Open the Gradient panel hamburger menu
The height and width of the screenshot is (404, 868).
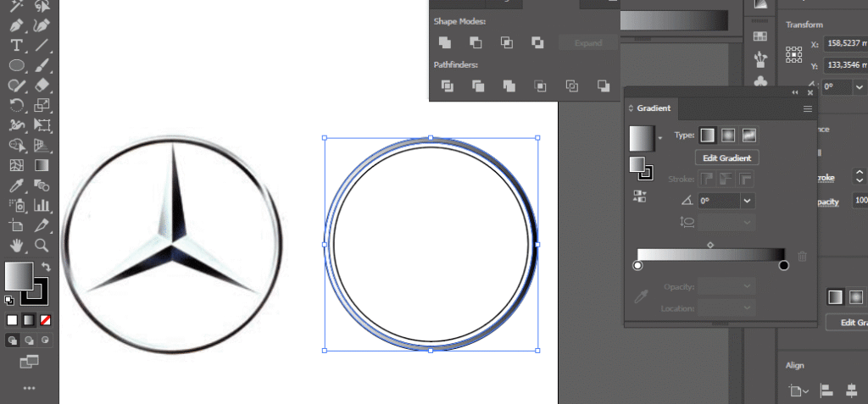[x=808, y=108]
